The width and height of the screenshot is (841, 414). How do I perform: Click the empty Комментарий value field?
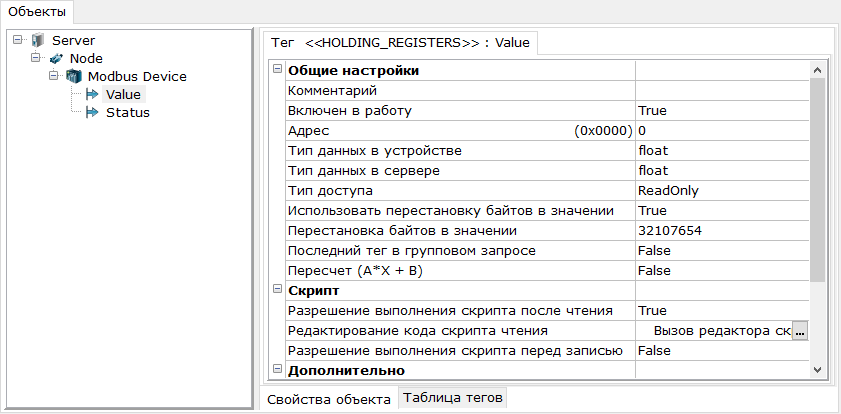coord(722,91)
